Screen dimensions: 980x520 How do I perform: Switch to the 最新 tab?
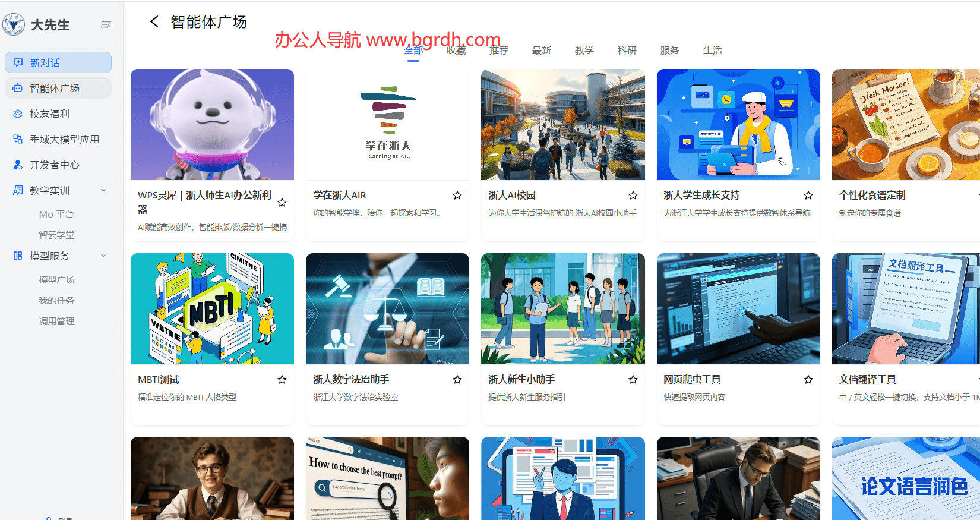click(542, 51)
